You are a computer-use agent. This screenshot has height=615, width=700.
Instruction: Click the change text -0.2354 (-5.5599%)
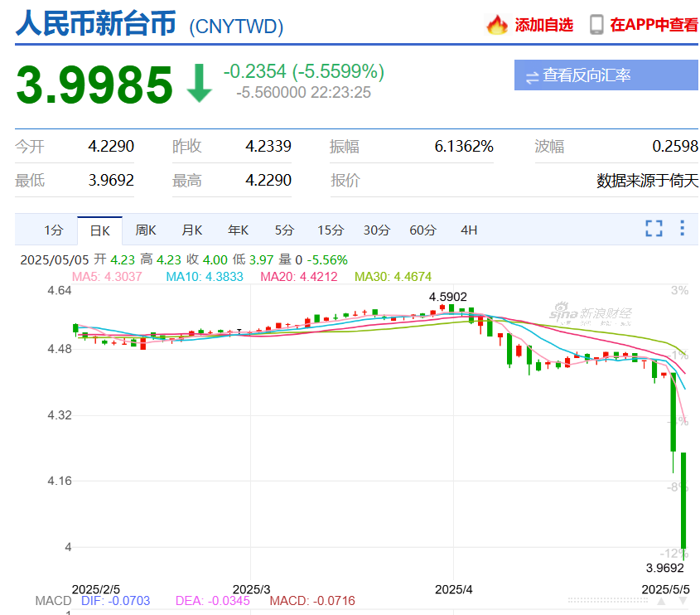[x=304, y=71]
